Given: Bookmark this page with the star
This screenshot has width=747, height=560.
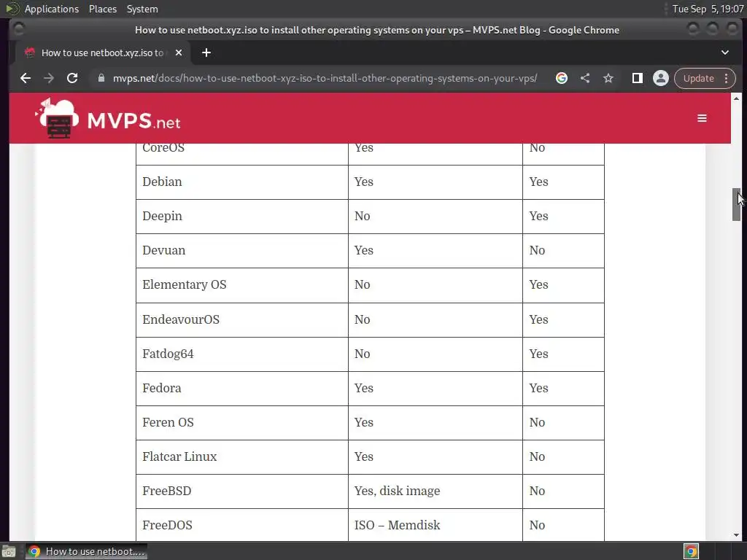Looking at the screenshot, I should tap(608, 78).
